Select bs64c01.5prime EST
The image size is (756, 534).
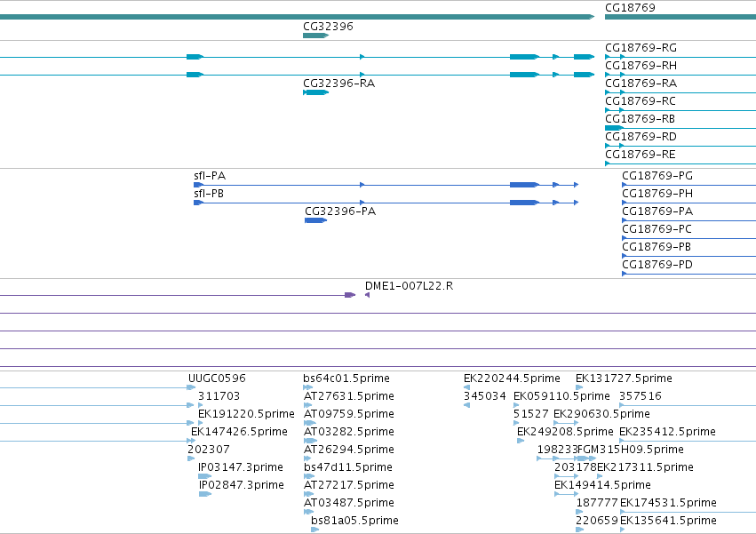307,387
